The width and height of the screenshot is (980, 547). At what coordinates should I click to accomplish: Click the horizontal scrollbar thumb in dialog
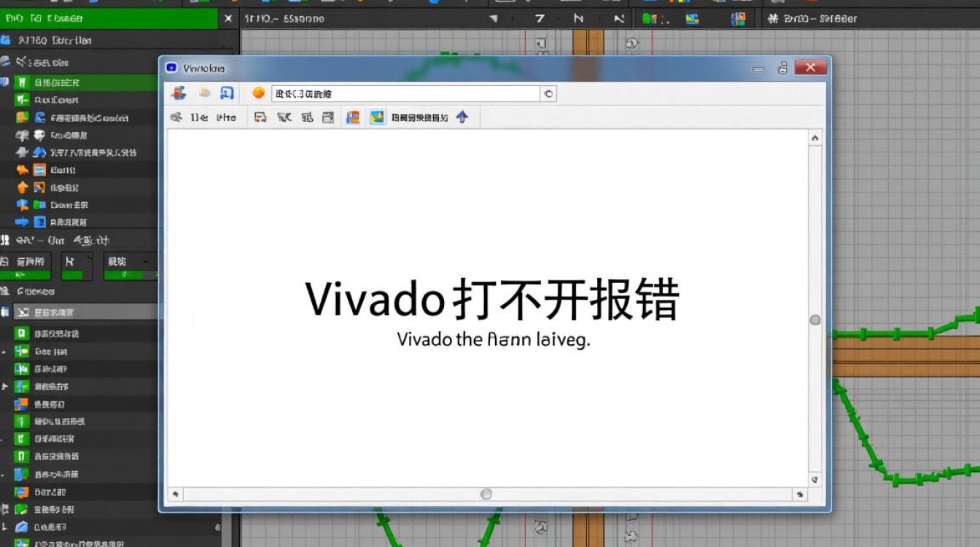(x=486, y=494)
